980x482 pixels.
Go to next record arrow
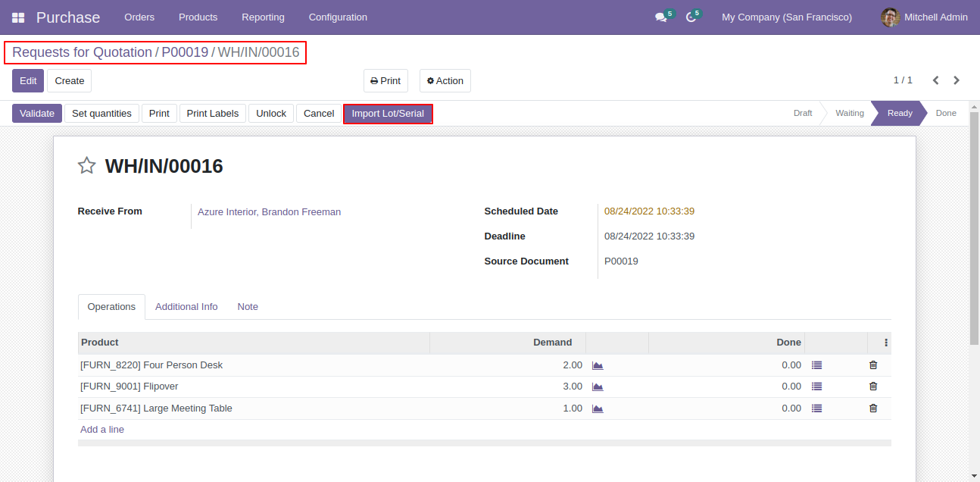click(x=957, y=80)
